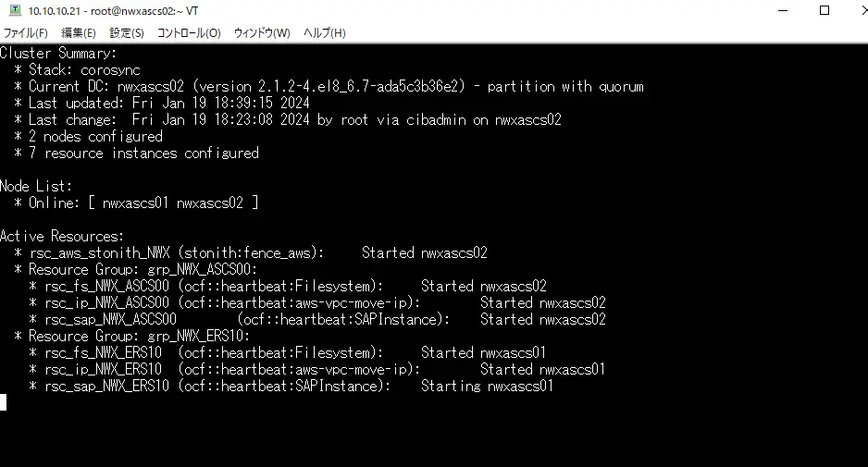The height and width of the screenshot is (467, 868).
Task: Click the window title text 10.10.10.21
Action: [55, 10]
